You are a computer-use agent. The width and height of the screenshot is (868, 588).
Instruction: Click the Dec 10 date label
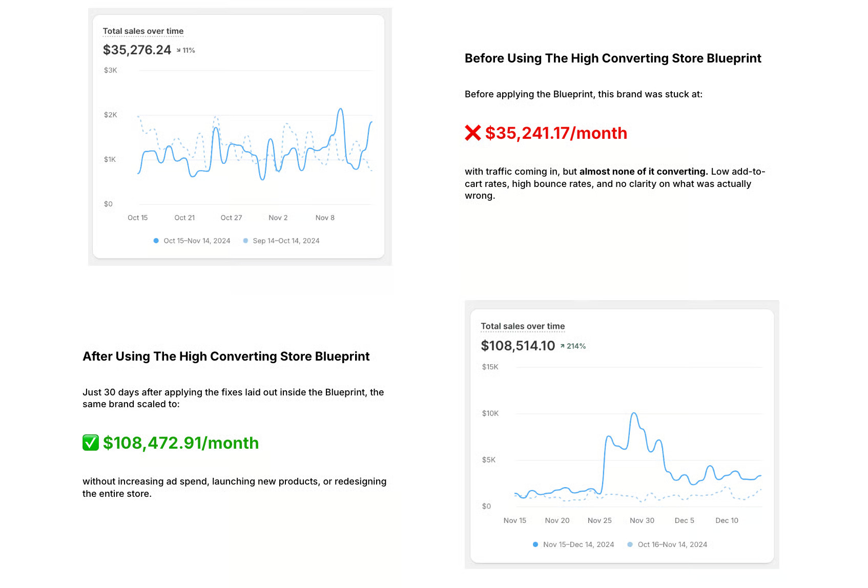[x=727, y=520]
